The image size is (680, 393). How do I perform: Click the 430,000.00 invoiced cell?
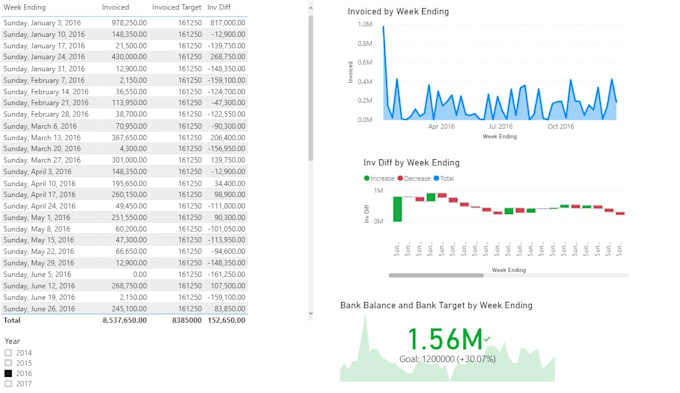(x=129, y=57)
